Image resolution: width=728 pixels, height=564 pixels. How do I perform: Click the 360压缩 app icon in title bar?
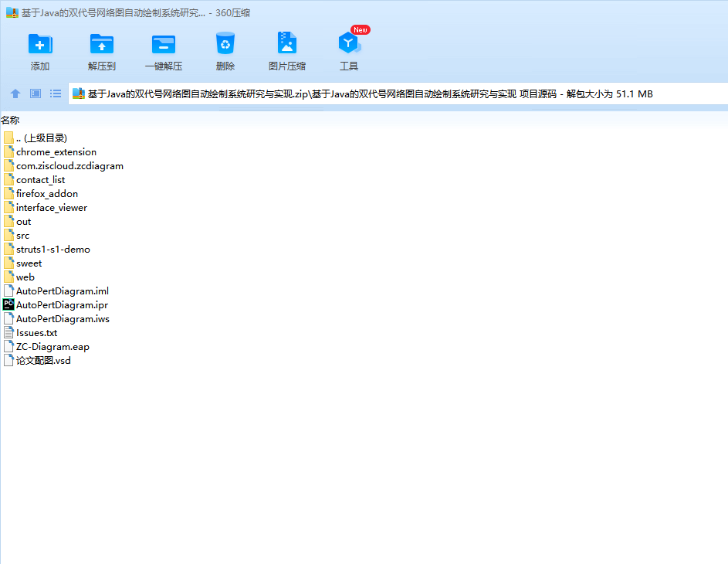coord(12,12)
